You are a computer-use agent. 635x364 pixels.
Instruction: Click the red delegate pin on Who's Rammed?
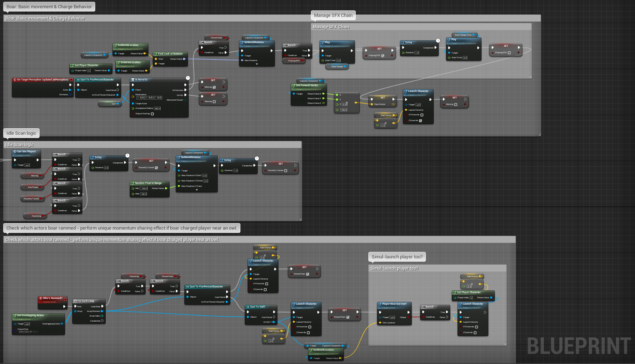pos(65,300)
